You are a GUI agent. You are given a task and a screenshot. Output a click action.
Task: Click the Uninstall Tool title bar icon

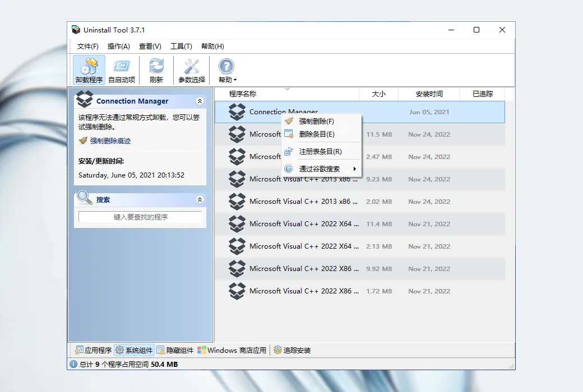(x=76, y=30)
